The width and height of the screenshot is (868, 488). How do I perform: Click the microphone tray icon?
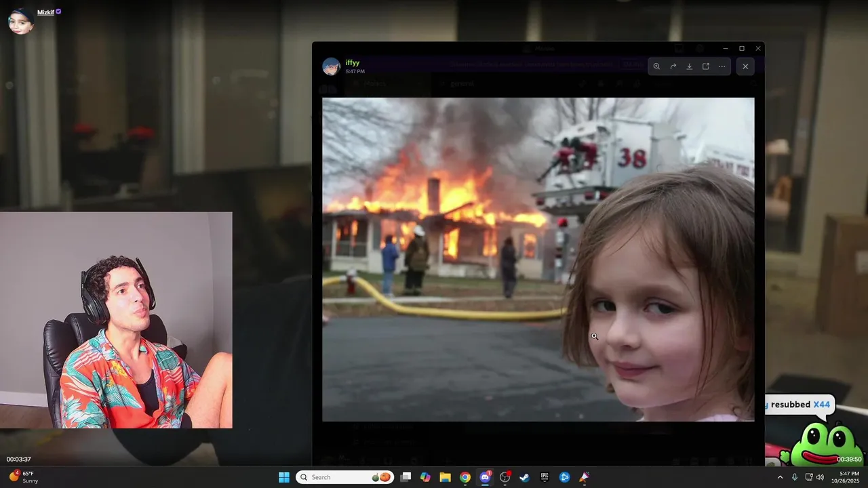(795, 477)
